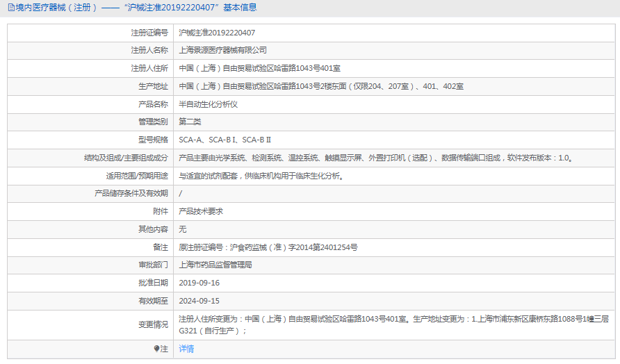Click the bulb icon beside 注 label

156,349
